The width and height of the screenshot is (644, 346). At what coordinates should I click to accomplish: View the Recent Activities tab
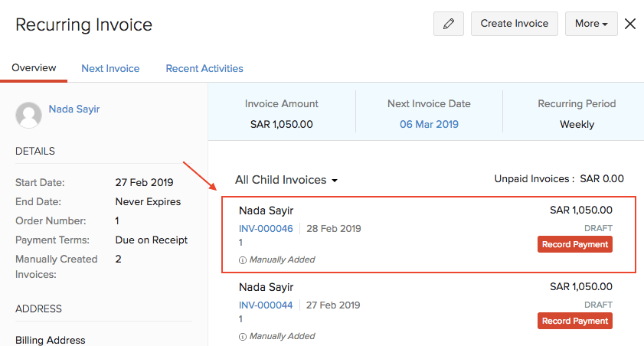(204, 68)
